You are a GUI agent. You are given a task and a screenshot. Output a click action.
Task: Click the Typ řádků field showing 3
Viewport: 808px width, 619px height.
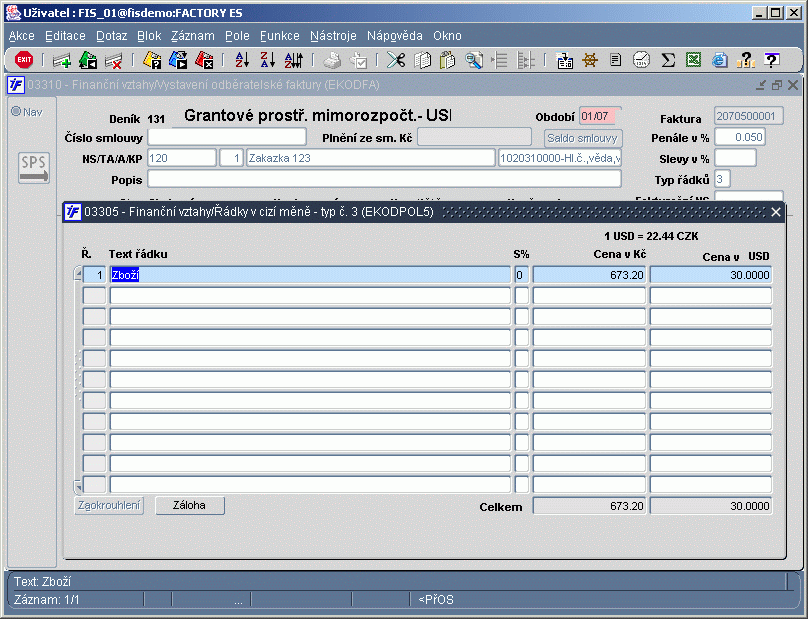point(722,179)
